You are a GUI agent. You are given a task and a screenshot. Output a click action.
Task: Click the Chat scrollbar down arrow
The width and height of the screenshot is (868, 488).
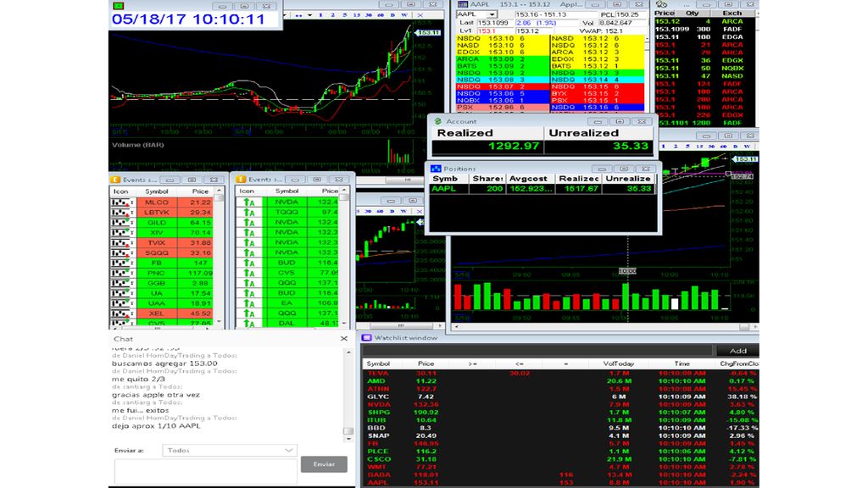(348, 439)
